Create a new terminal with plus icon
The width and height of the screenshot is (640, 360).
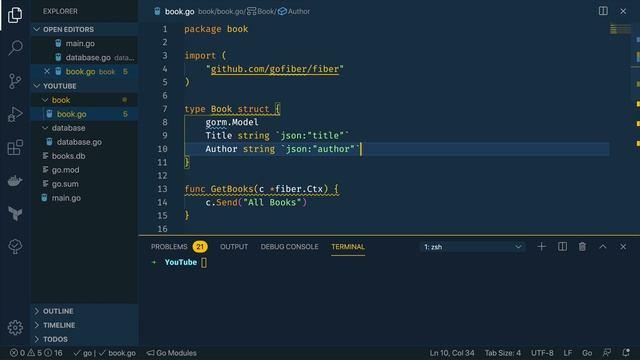point(542,247)
